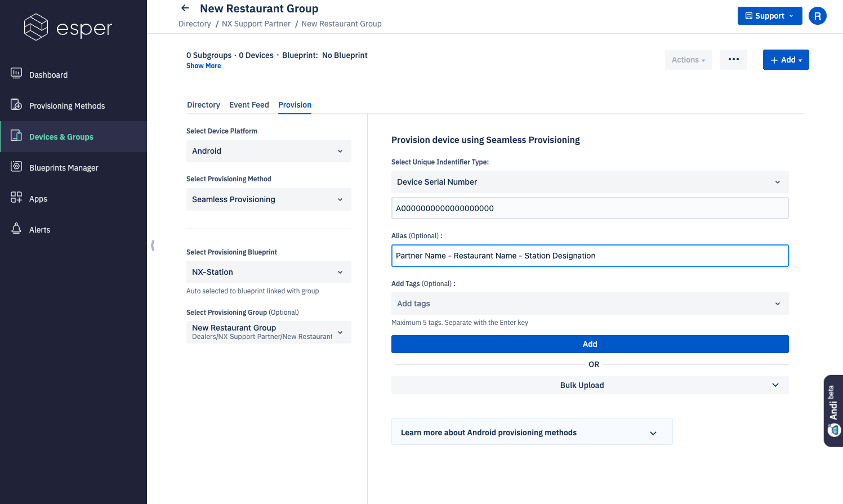Expand the Bulk Upload section
This screenshot has width=843, height=504.
click(x=590, y=385)
